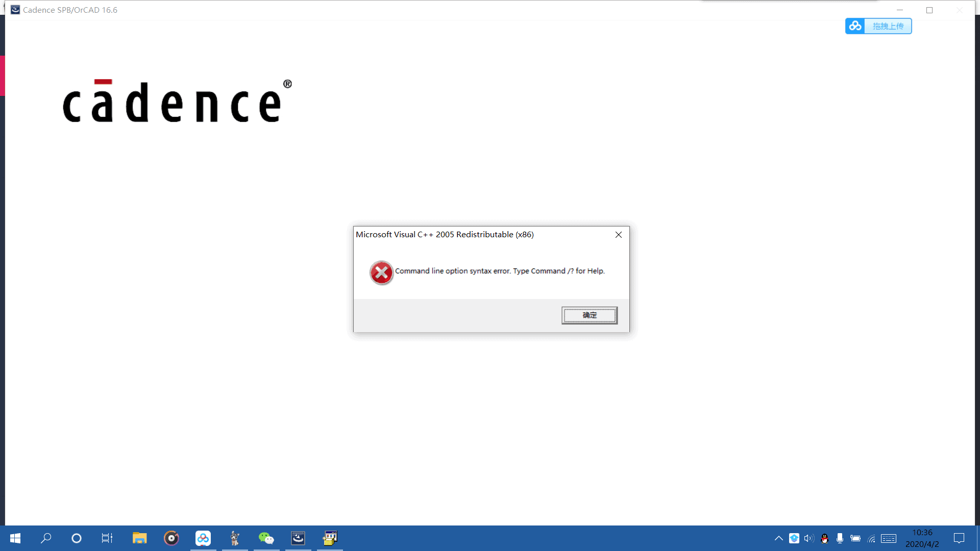Click the 确定 button in the error dialog
This screenshot has height=551, width=980.
590,315
